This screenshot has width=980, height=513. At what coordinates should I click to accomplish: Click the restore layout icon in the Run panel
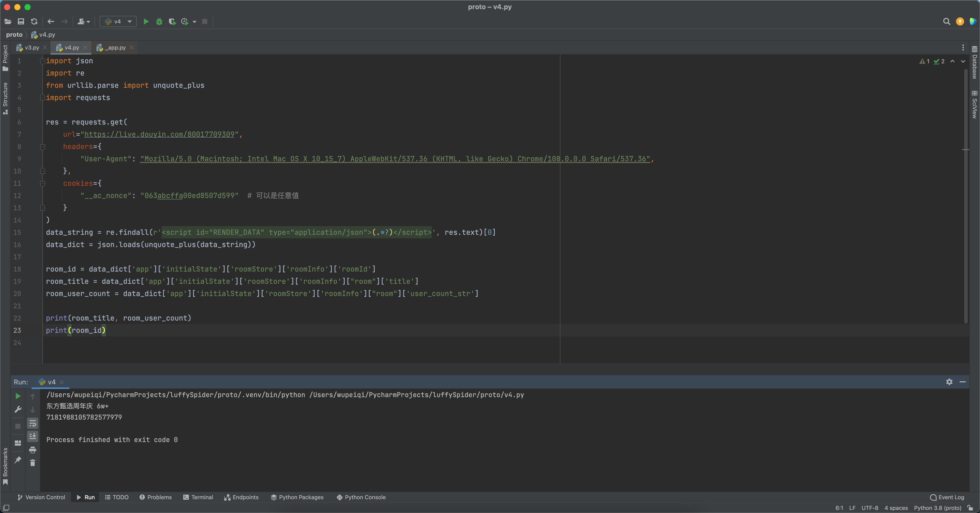point(18,443)
